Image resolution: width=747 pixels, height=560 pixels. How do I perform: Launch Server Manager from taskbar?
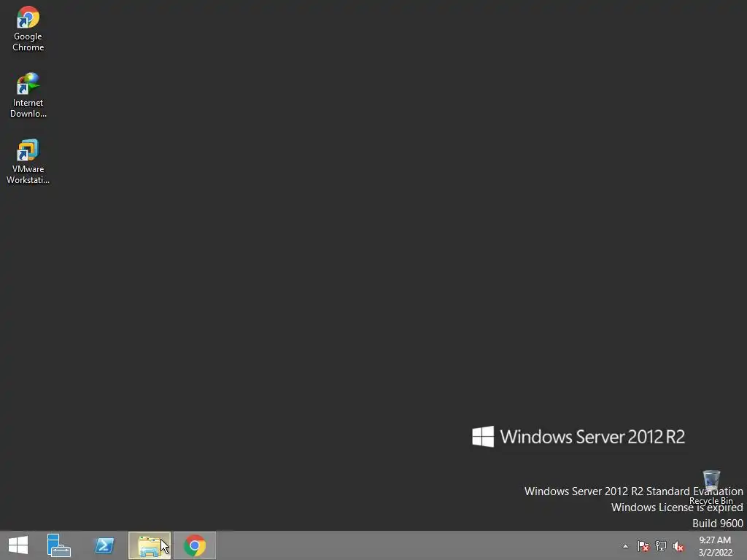pyautogui.click(x=59, y=545)
